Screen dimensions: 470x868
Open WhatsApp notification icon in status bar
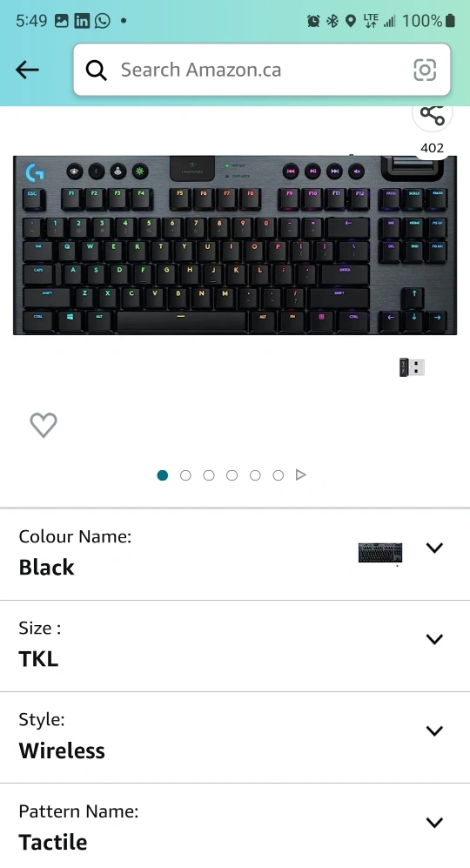pos(103,21)
